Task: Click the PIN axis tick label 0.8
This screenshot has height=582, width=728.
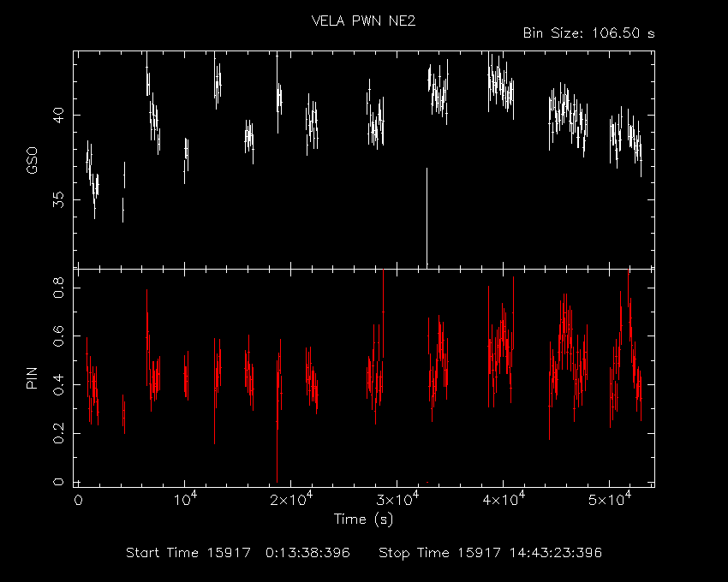Action: click(x=58, y=288)
